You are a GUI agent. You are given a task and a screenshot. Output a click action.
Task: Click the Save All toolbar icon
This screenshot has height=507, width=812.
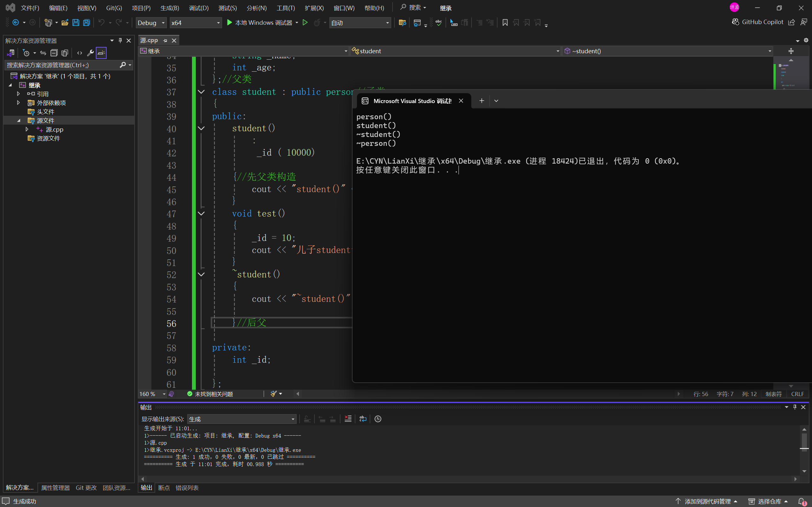(x=87, y=23)
